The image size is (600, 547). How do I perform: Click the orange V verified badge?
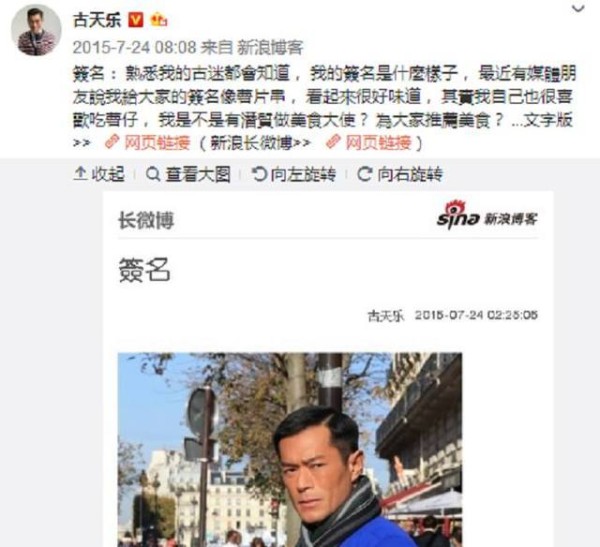[x=135, y=20]
